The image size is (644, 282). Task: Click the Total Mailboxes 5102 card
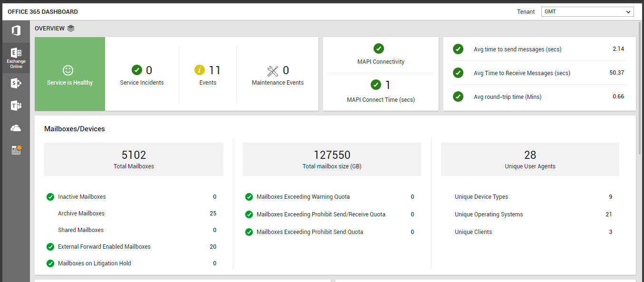pyautogui.click(x=134, y=159)
